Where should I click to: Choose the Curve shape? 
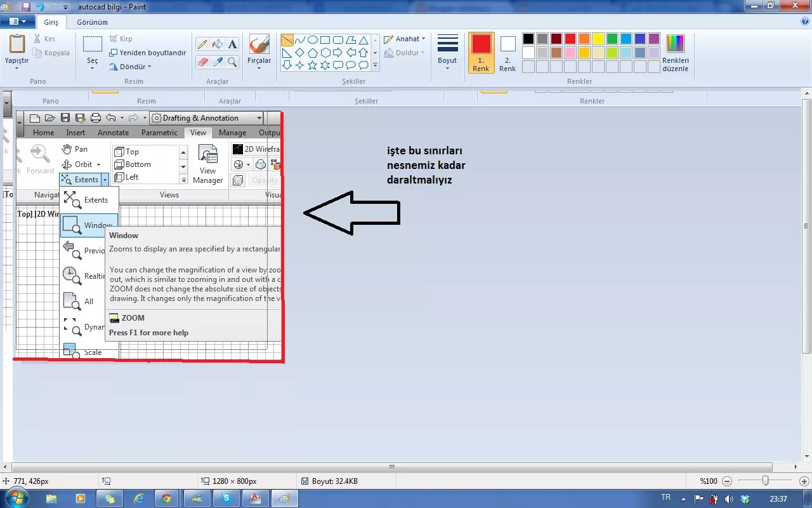pyautogui.click(x=300, y=40)
